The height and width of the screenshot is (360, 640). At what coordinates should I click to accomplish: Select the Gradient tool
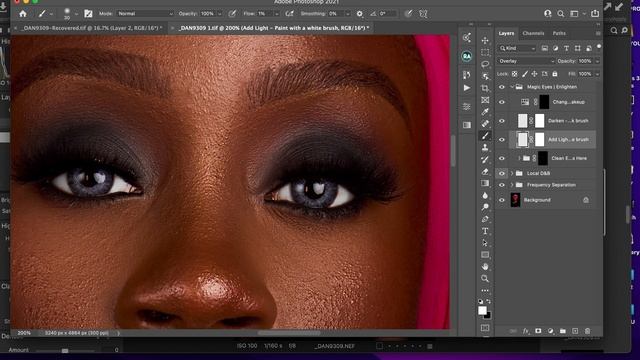pyautogui.click(x=485, y=184)
